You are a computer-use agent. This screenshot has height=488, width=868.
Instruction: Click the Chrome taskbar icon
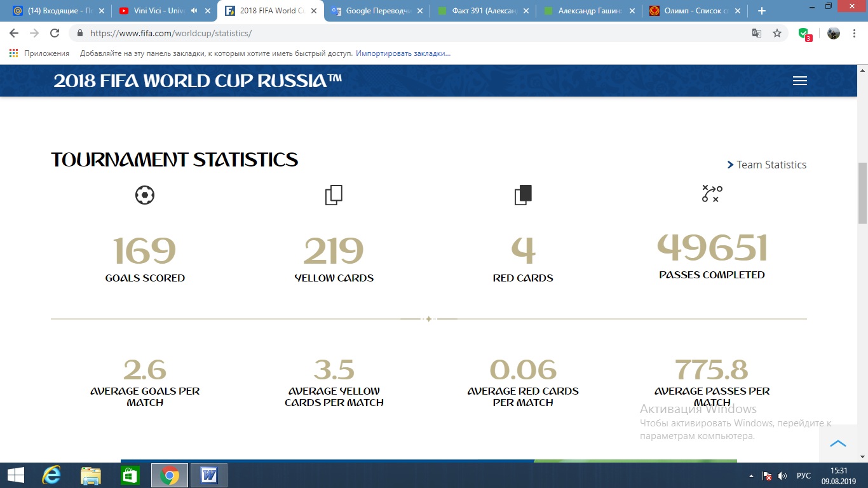(x=169, y=475)
